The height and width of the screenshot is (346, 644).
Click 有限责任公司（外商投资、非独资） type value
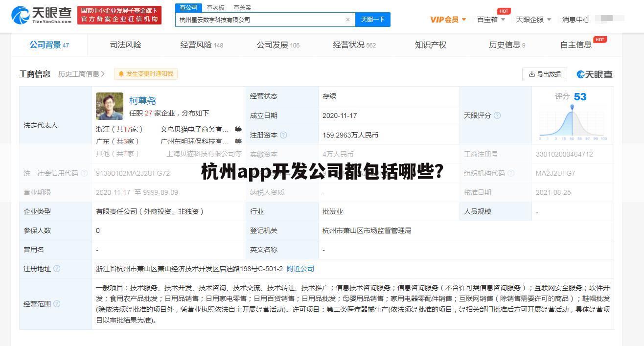coord(150,211)
